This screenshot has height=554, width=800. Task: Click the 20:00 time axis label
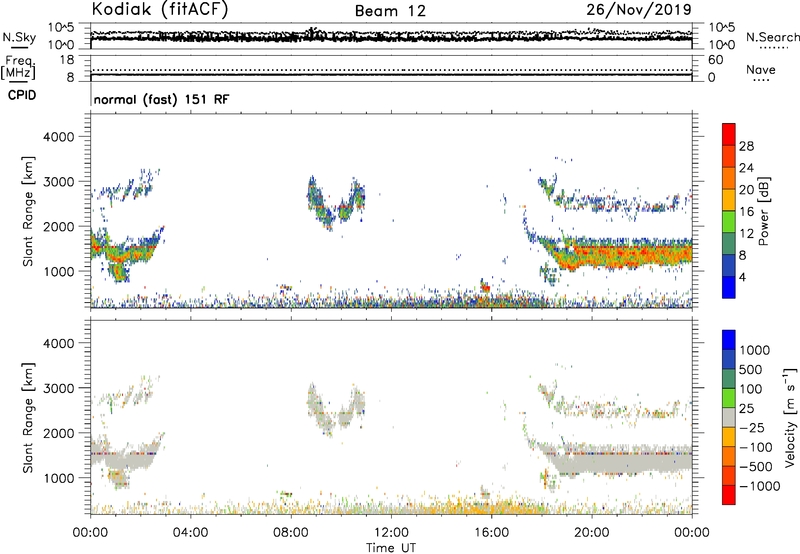point(592,533)
